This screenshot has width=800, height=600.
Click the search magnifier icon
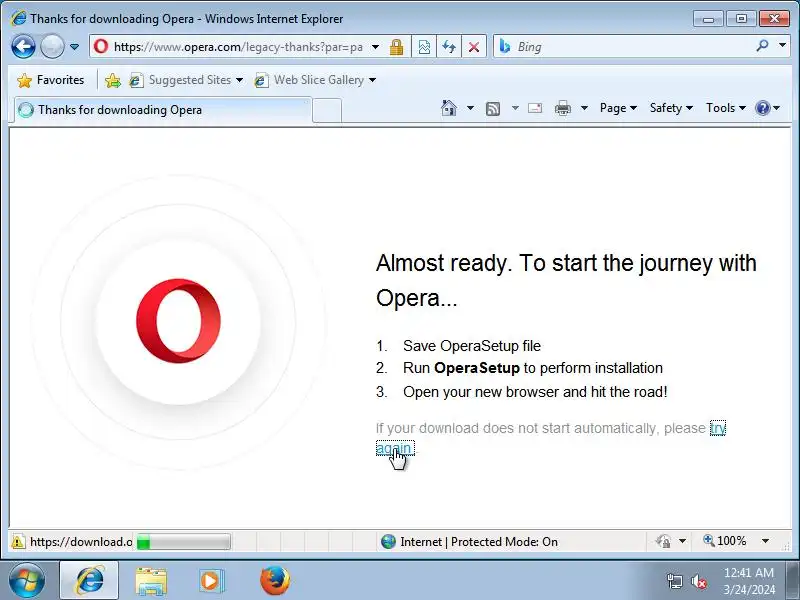click(762, 46)
